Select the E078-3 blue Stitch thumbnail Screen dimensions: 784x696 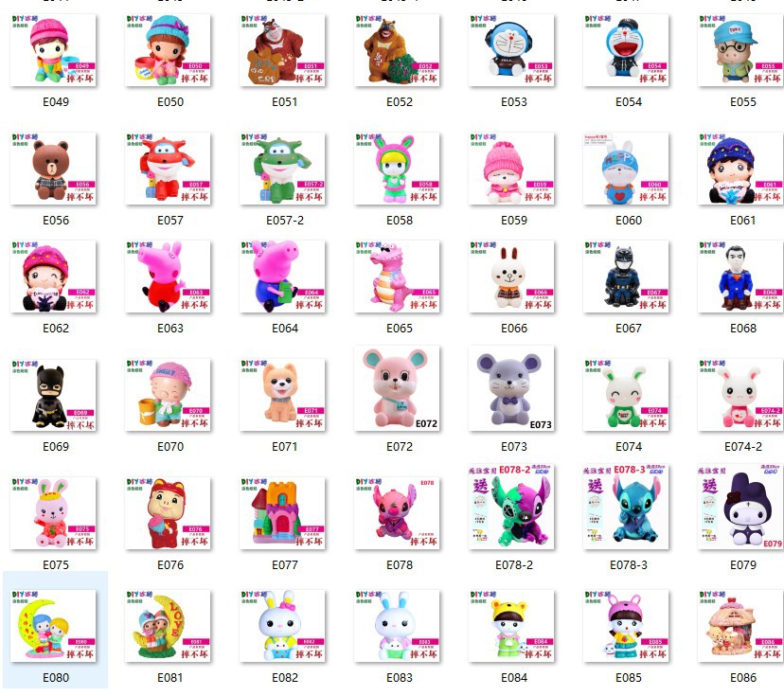[x=626, y=507]
